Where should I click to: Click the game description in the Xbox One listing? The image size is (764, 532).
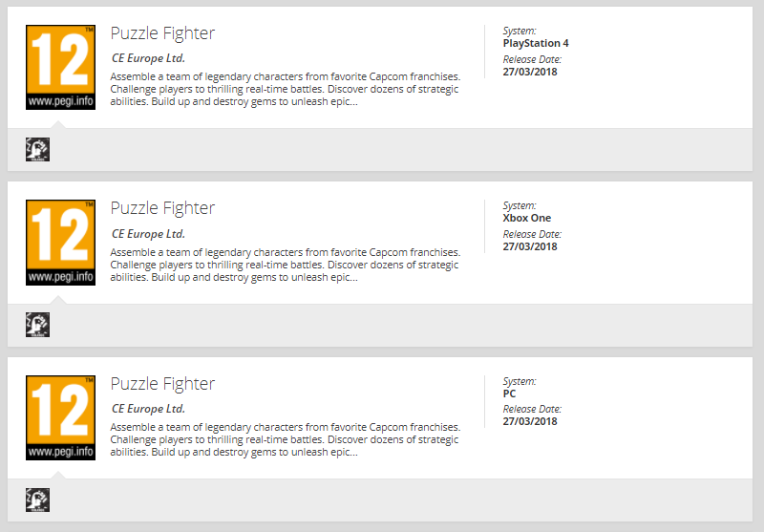click(x=285, y=265)
